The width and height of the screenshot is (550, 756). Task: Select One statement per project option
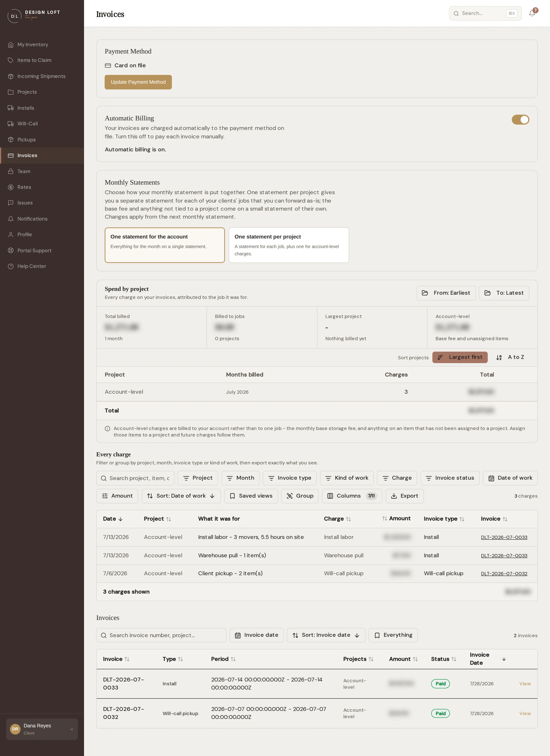tap(289, 245)
